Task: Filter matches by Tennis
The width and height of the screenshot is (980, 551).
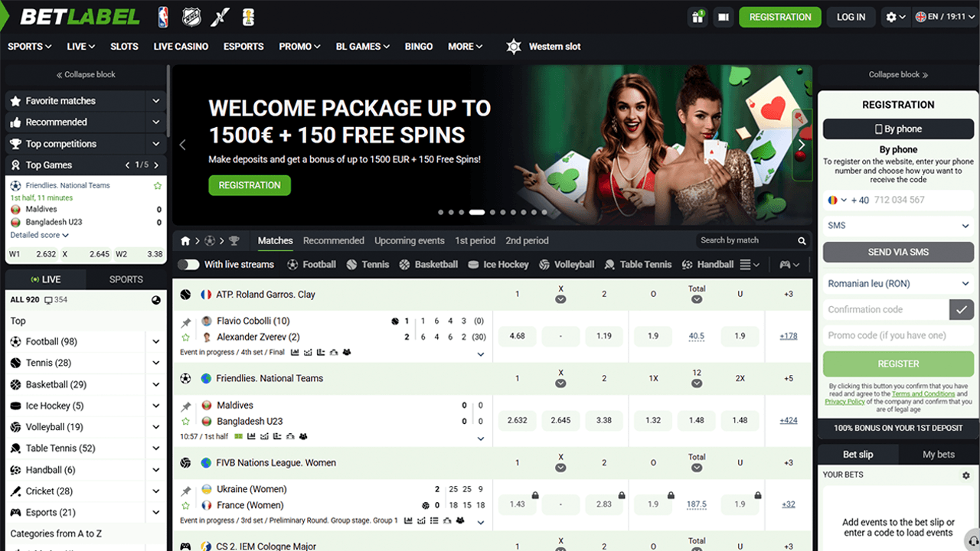Action: pos(367,265)
